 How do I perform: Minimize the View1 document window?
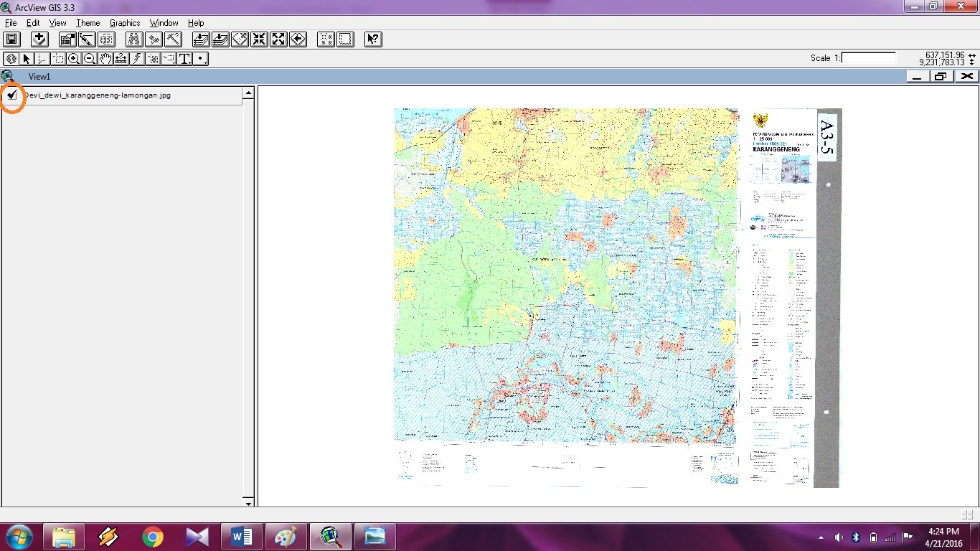tap(917, 76)
